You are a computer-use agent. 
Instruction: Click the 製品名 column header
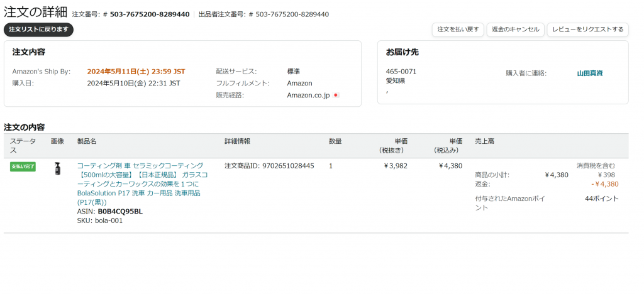click(x=87, y=141)
